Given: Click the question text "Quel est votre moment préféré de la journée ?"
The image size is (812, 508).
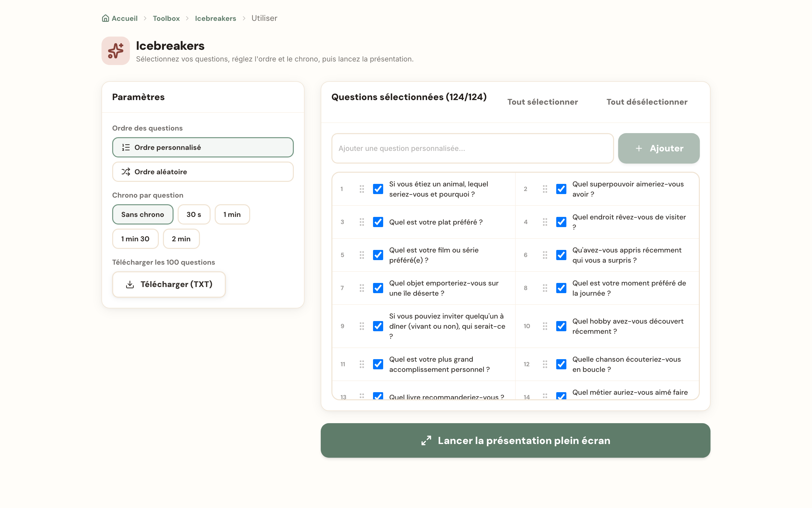Looking at the screenshot, I should click(x=629, y=288).
